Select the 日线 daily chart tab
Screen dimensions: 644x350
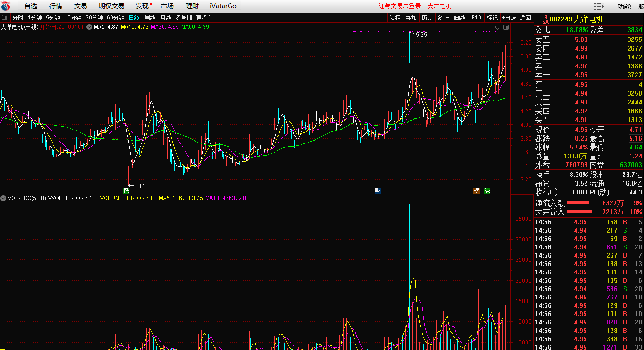click(x=134, y=18)
